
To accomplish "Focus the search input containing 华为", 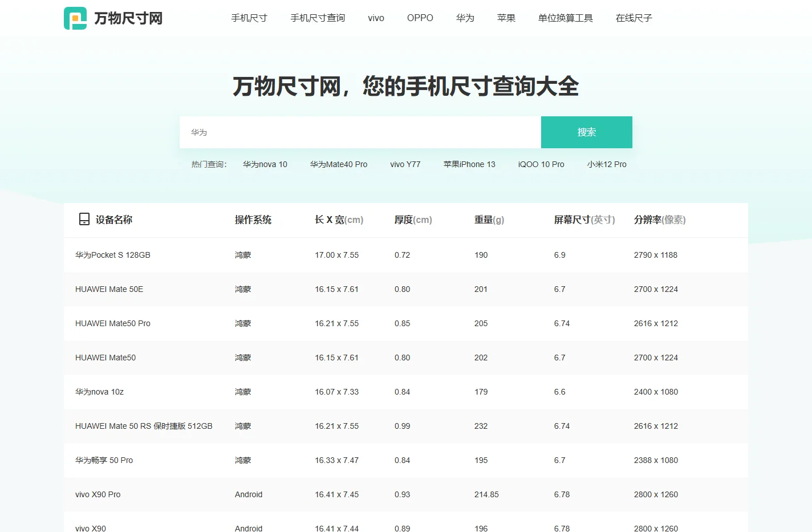I will (360, 132).
